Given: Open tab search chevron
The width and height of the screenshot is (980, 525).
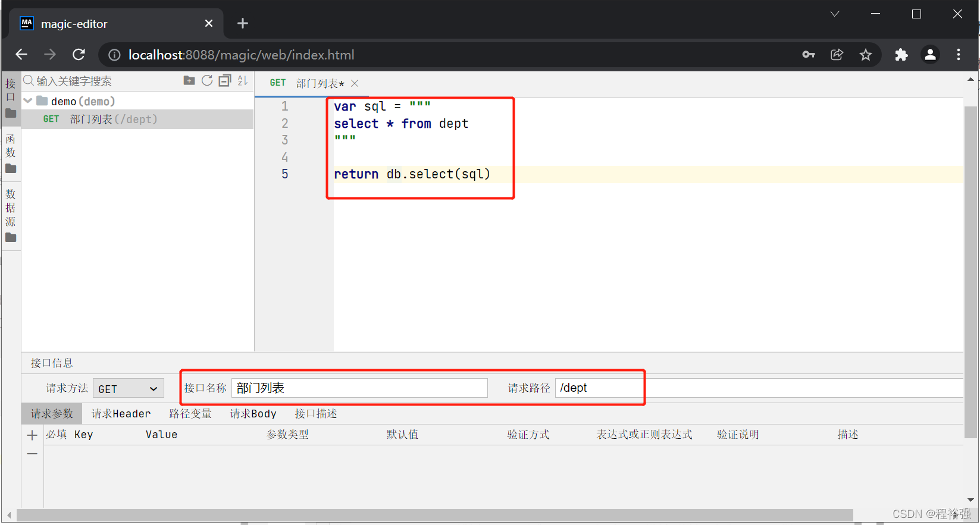Looking at the screenshot, I should tap(835, 14).
